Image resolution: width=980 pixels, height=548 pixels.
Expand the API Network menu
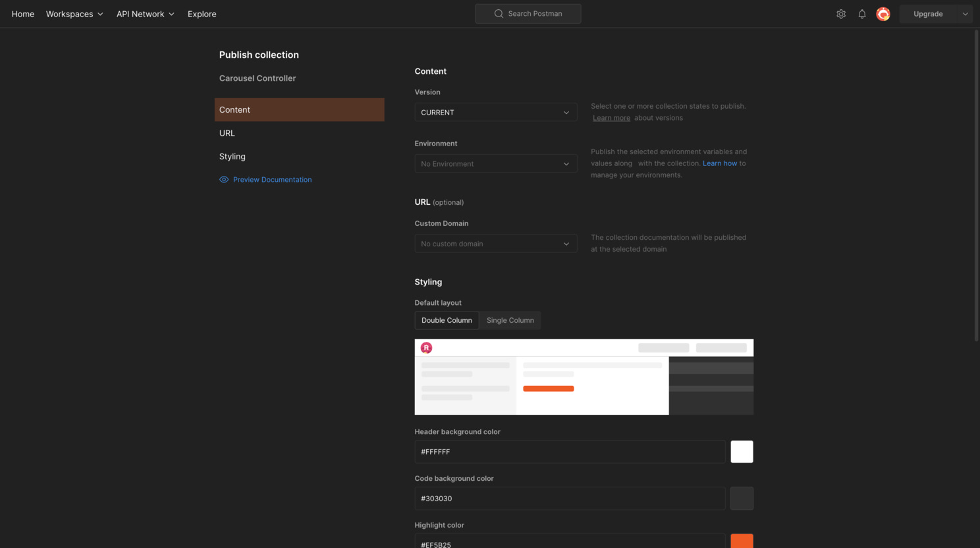click(x=146, y=14)
